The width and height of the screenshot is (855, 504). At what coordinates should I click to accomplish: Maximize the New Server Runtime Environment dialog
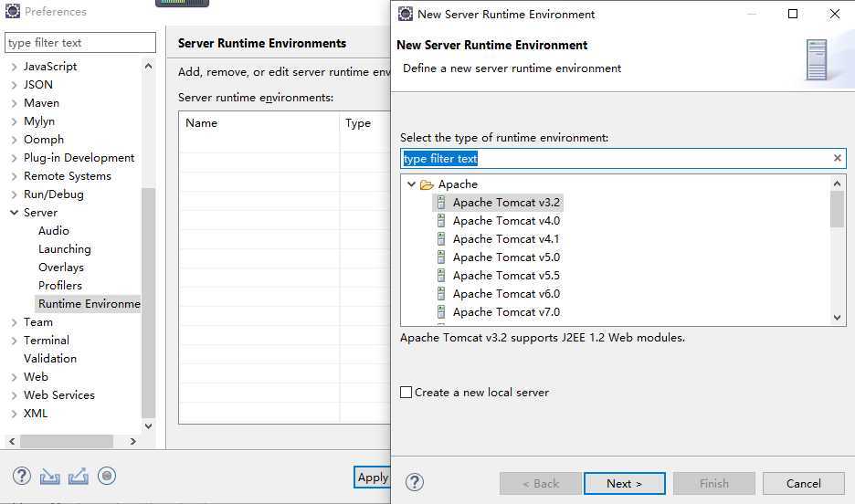tap(793, 14)
